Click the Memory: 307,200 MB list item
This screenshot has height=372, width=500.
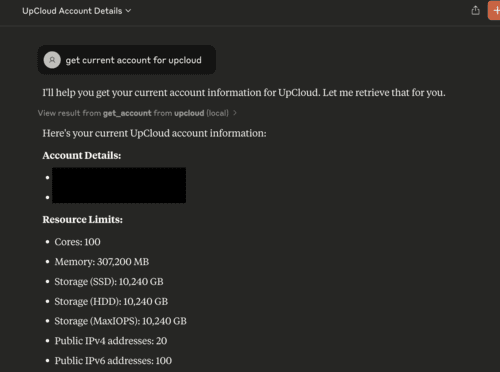tap(102, 262)
